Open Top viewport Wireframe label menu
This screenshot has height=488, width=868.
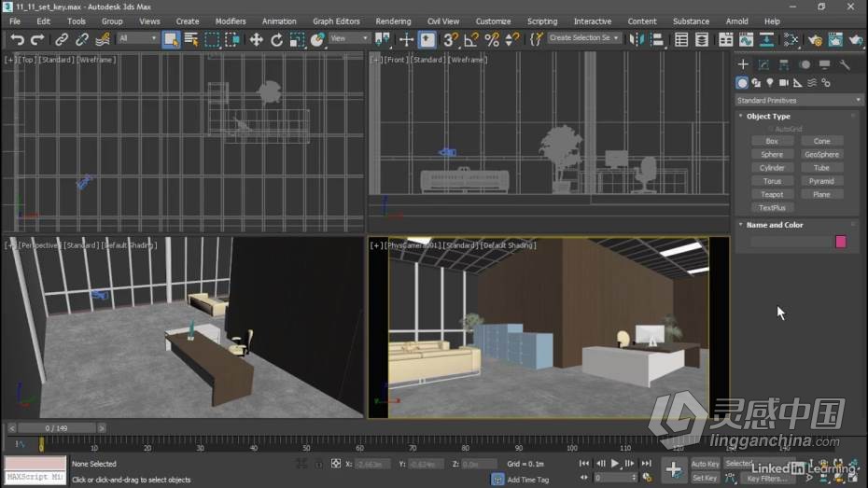[96, 60]
